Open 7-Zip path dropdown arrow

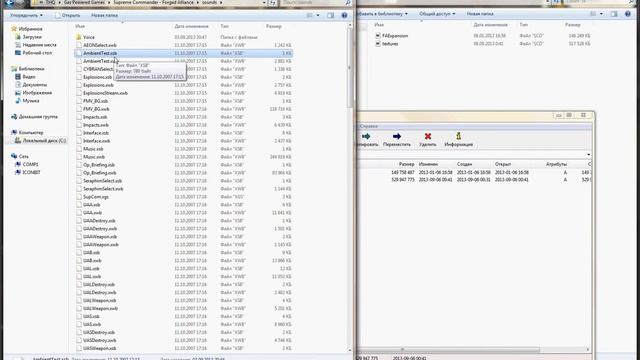tap(589, 155)
